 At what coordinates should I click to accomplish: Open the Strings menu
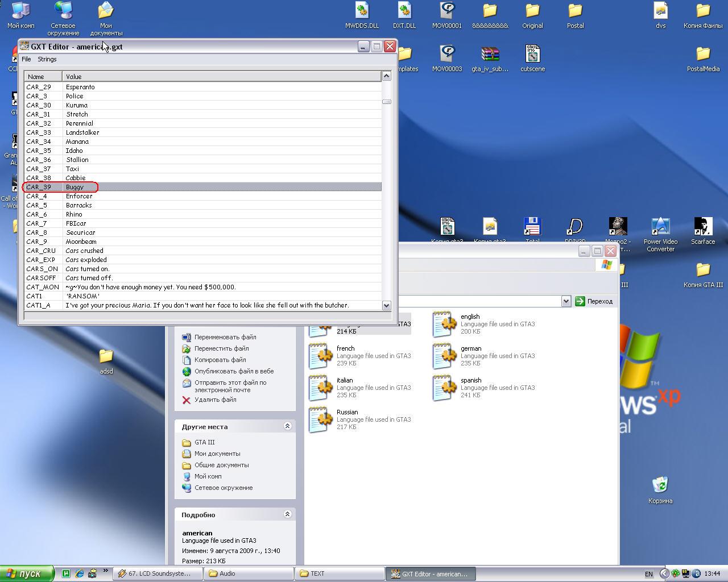(x=47, y=59)
